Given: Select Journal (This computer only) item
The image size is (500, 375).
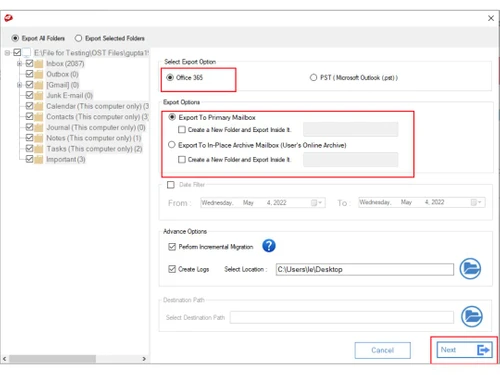Looking at the screenshot, I should pyautogui.click(x=96, y=127).
